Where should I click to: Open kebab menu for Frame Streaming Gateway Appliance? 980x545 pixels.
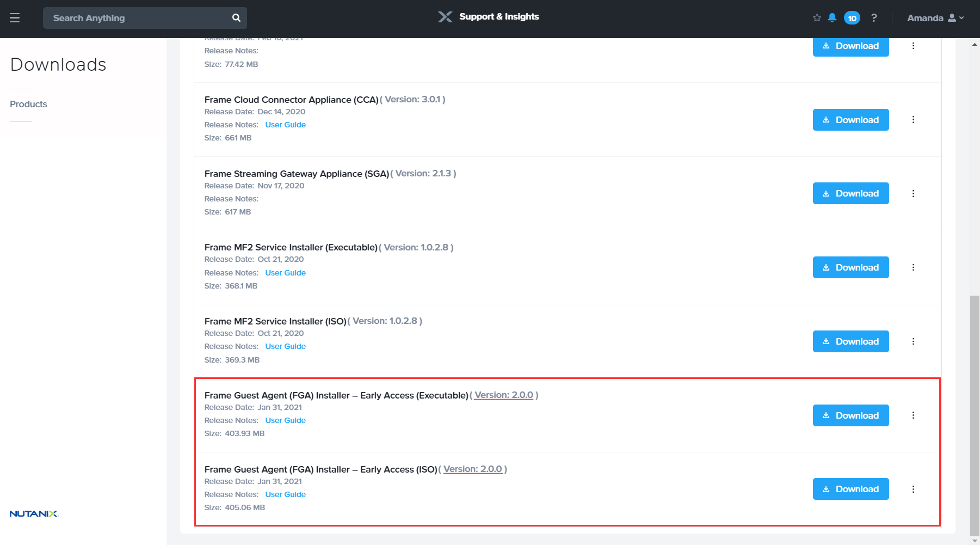click(x=913, y=193)
